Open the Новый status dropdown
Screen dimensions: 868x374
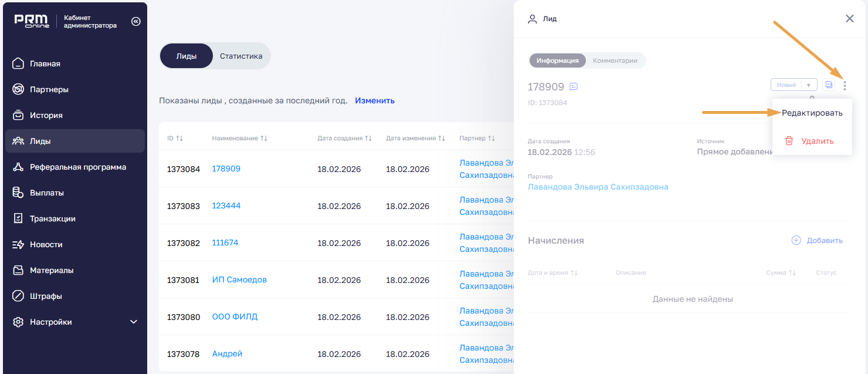pyautogui.click(x=808, y=85)
